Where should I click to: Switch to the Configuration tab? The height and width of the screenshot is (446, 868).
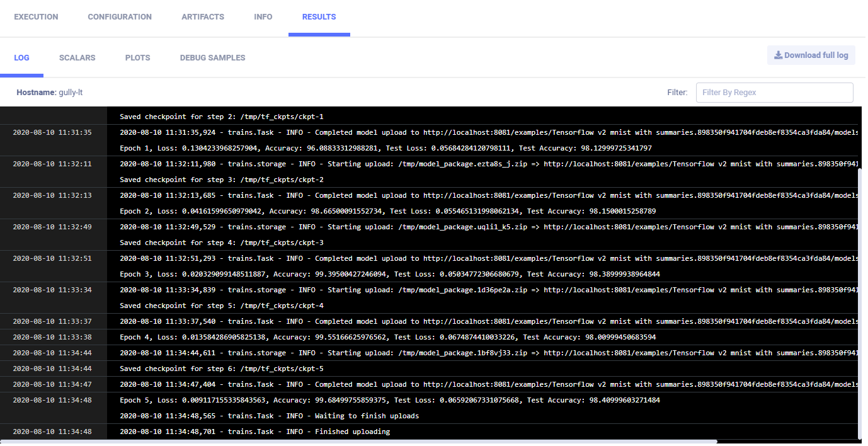tap(120, 17)
